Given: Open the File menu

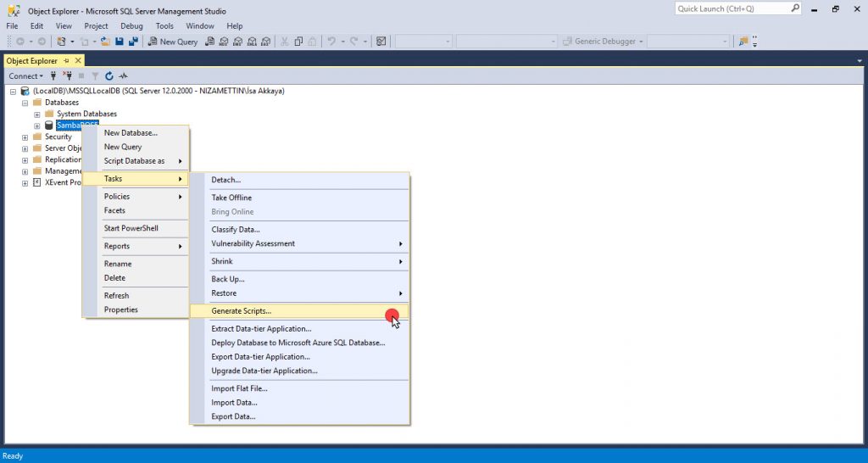Looking at the screenshot, I should pos(12,26).
